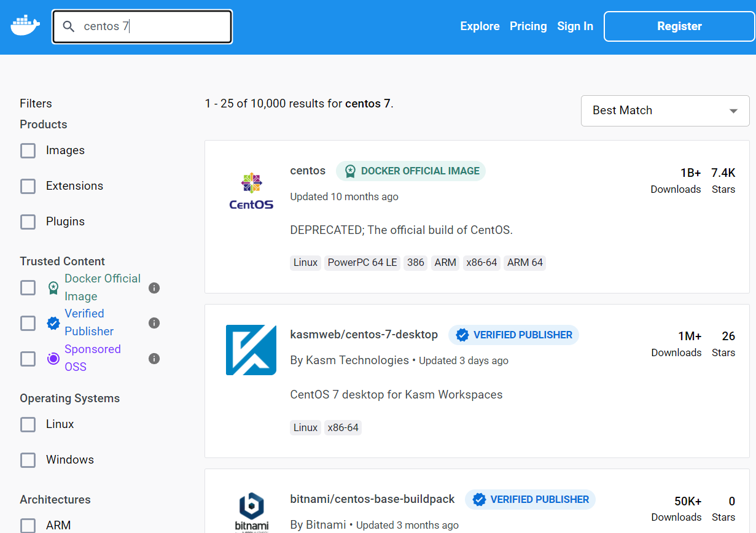
Task: Click the ARM tag on centos card
Action: point(445,263)
